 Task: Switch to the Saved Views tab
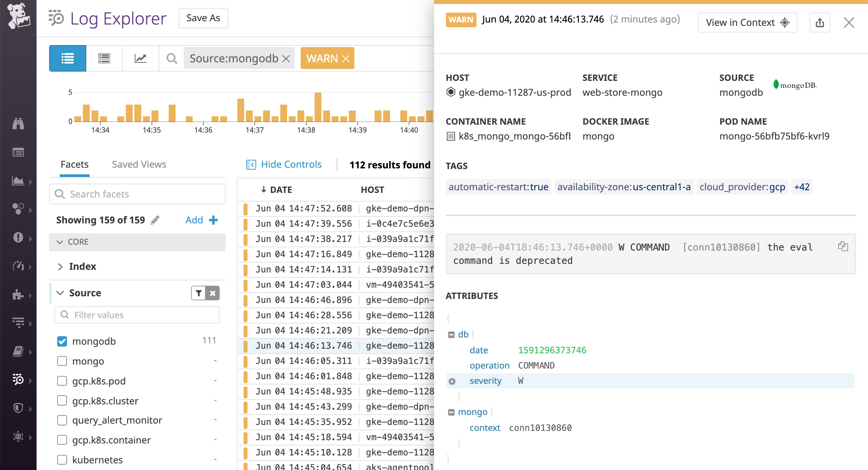[138, 164]
